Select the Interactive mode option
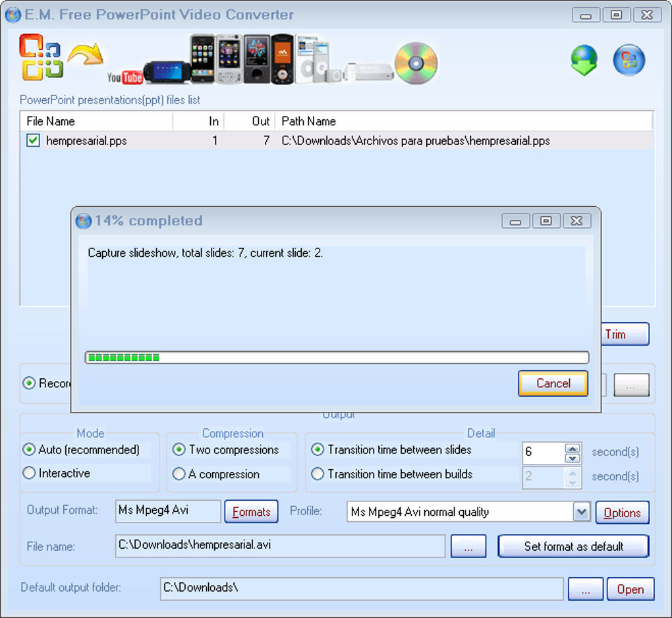The height and width of the screenshot is (618, 672). coord(29,473)
